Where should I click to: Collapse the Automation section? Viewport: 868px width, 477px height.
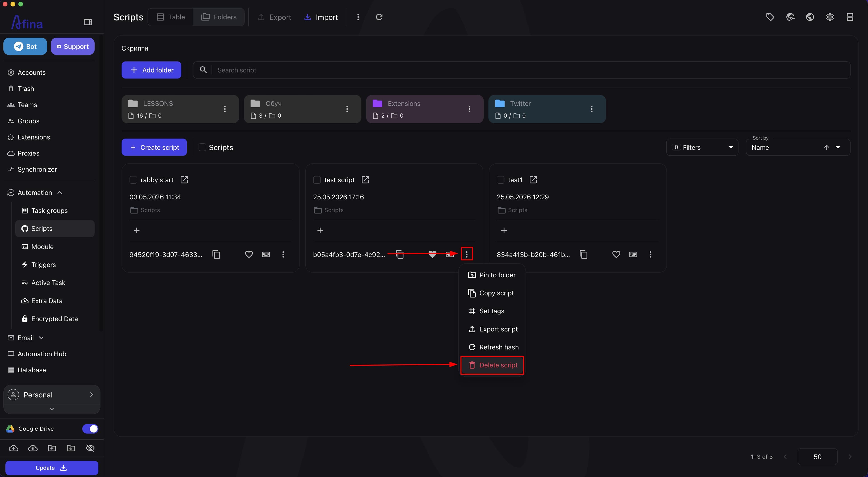[x=60, y=192]
